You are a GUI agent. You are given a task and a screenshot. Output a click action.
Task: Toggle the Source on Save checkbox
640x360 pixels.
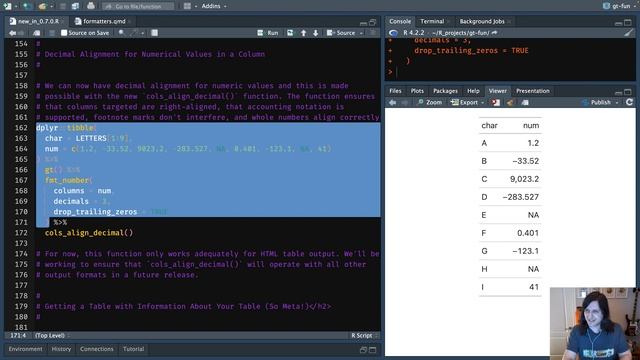64,33
